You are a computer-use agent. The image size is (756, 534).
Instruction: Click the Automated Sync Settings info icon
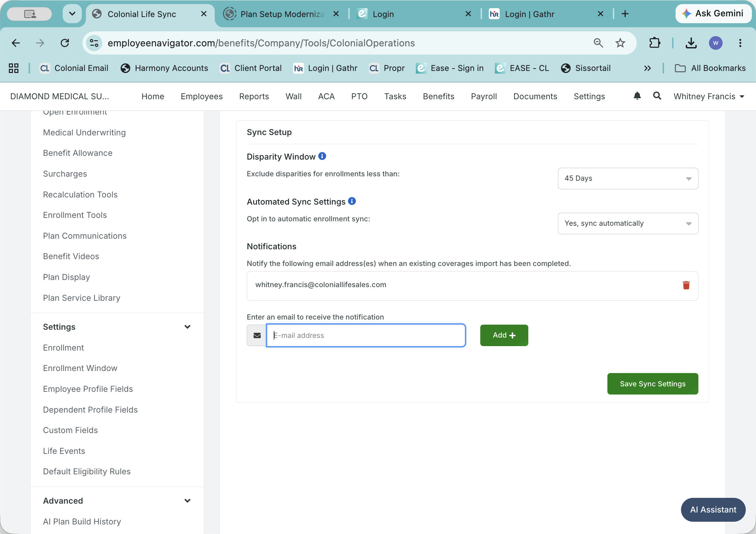352,201
